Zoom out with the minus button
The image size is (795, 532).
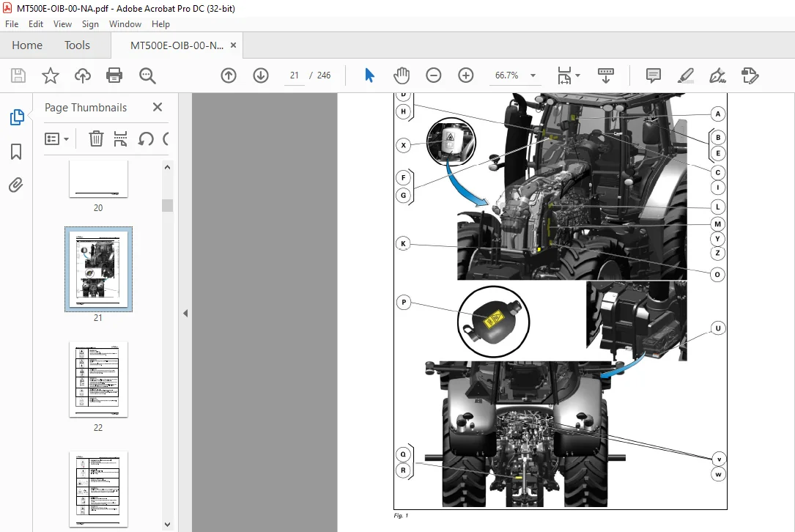point(434,75)
